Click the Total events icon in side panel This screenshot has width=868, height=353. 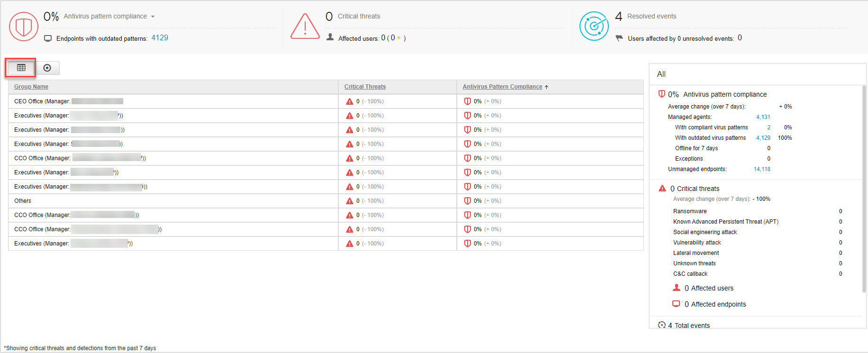click(x=662, y=325)
